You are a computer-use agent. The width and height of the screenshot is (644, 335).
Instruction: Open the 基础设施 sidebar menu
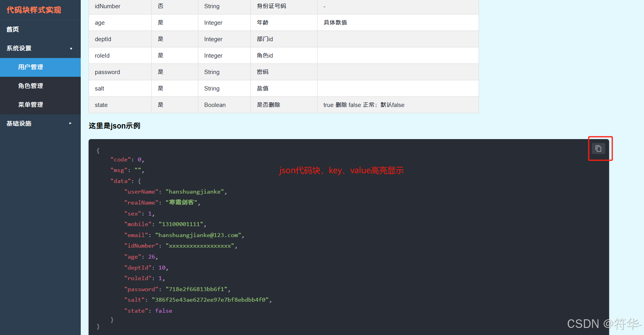[40, 123]
